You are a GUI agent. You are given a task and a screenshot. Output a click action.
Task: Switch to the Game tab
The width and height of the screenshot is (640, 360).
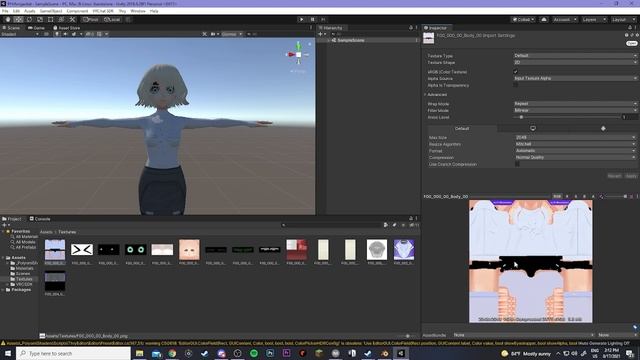click(36, 28)
